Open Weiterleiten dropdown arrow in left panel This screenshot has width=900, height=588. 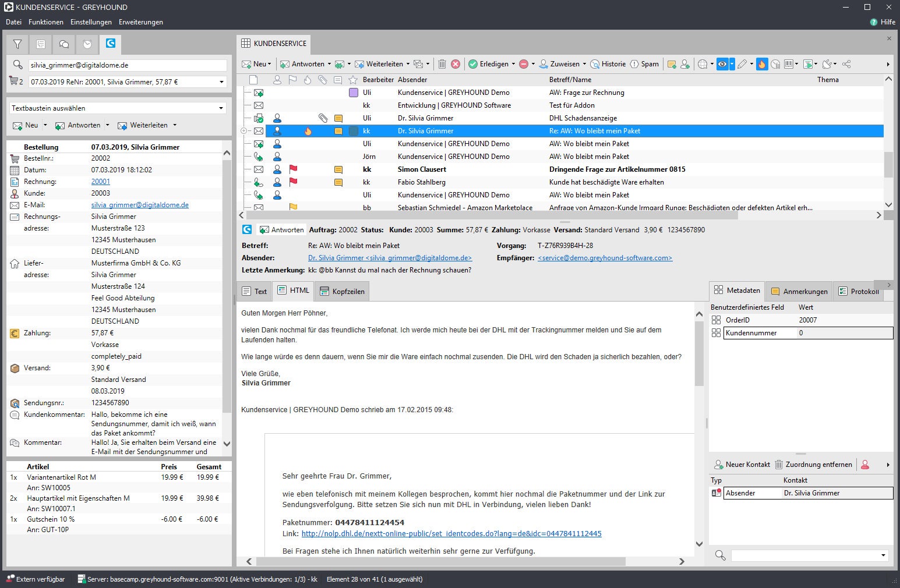coord(174,125)
